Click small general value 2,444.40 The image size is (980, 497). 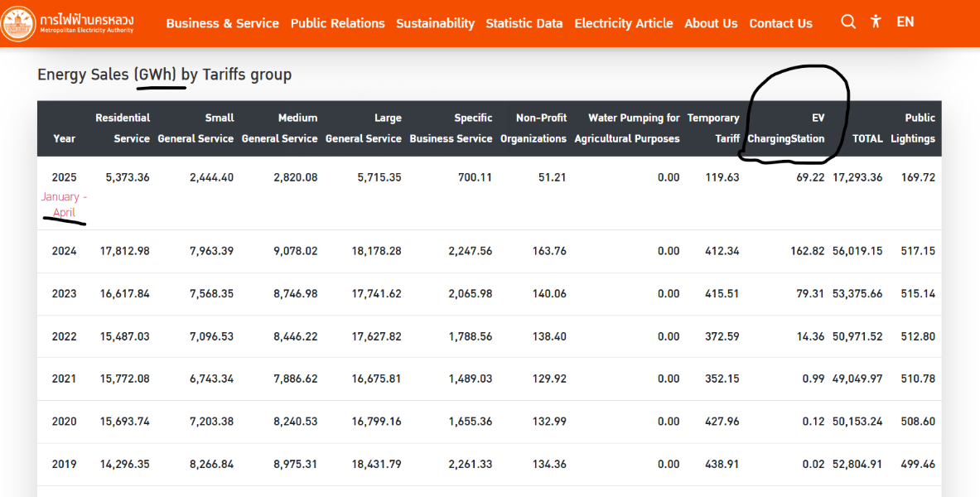[x=212, y=177]
